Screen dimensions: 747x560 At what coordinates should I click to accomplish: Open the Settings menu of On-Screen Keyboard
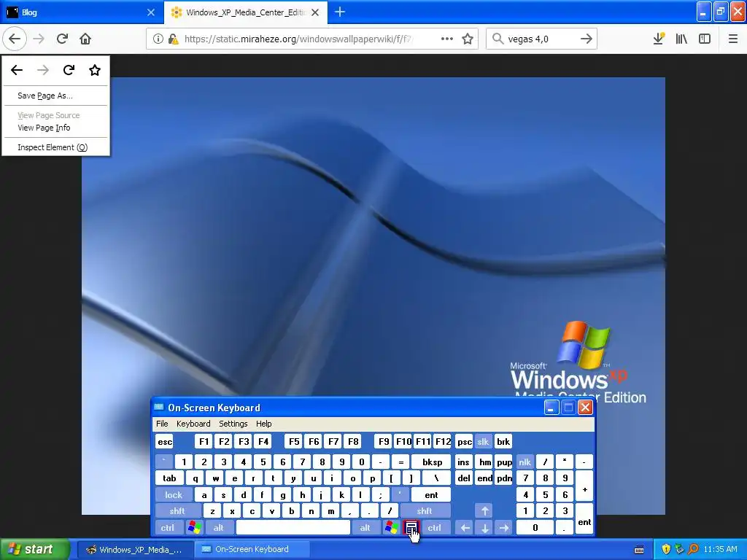(x=233, y=424)
